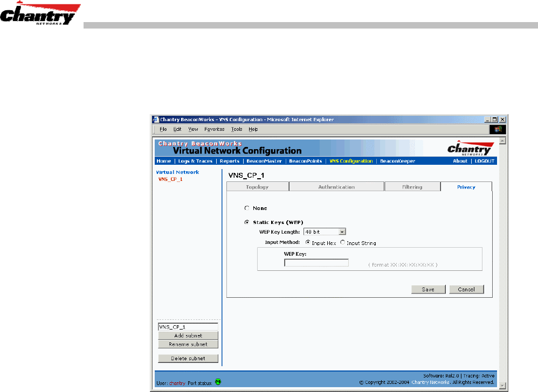Minimize the Internet Explorer window
Viewport: 538px width, 392px height.
point(487,120)
